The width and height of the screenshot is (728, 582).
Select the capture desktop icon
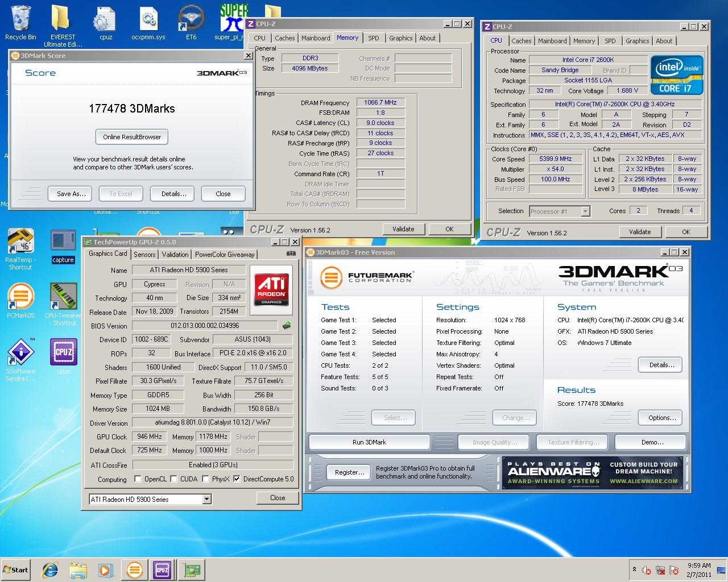coord(63,247)
